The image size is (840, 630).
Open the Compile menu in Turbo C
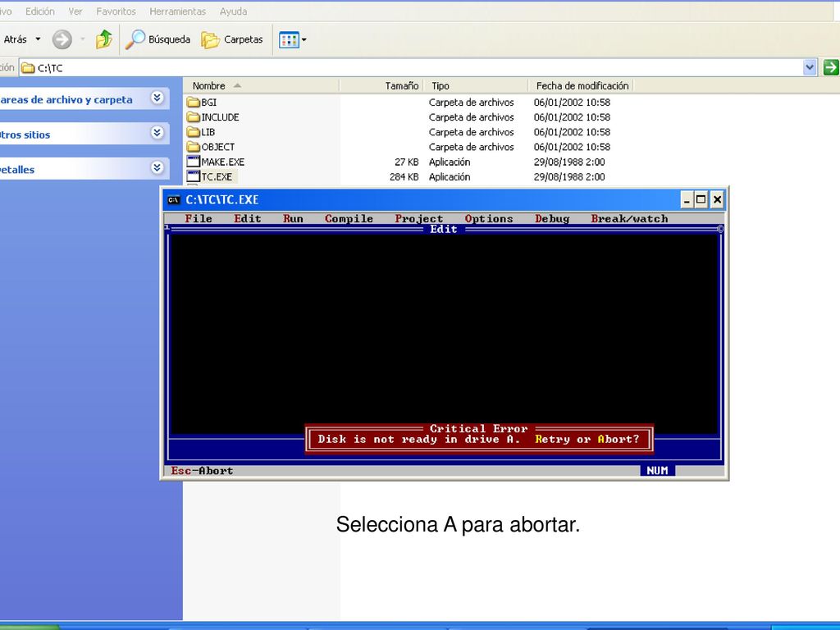(349, 218)
